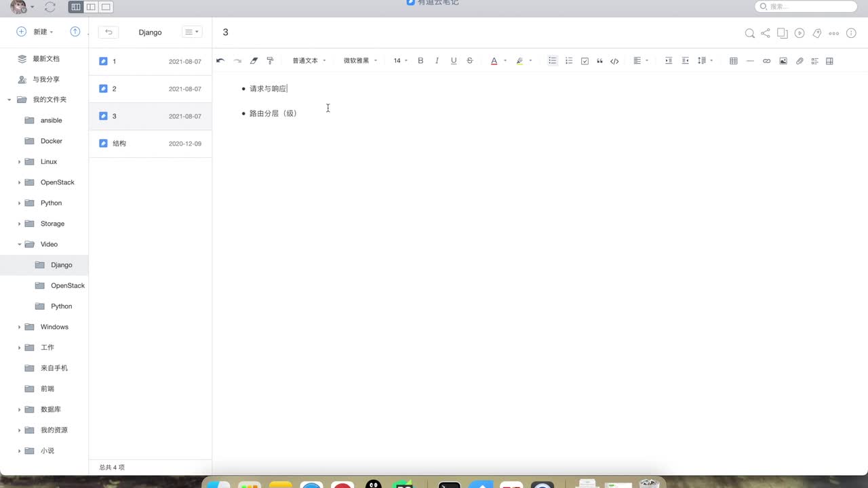
Task: Click the tag icon
Action: [x=817, y=33]
